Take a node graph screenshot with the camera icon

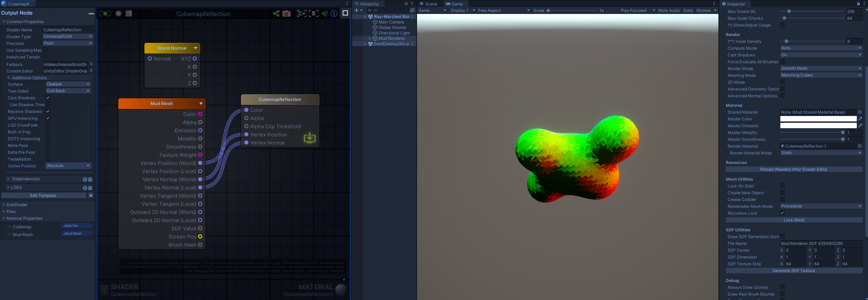pos(287,14)
